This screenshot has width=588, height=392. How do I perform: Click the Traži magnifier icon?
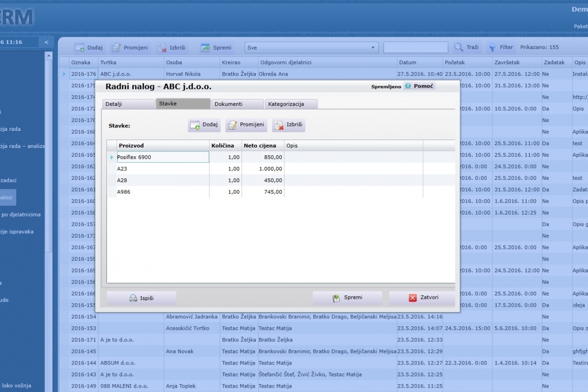coord(459,48)
